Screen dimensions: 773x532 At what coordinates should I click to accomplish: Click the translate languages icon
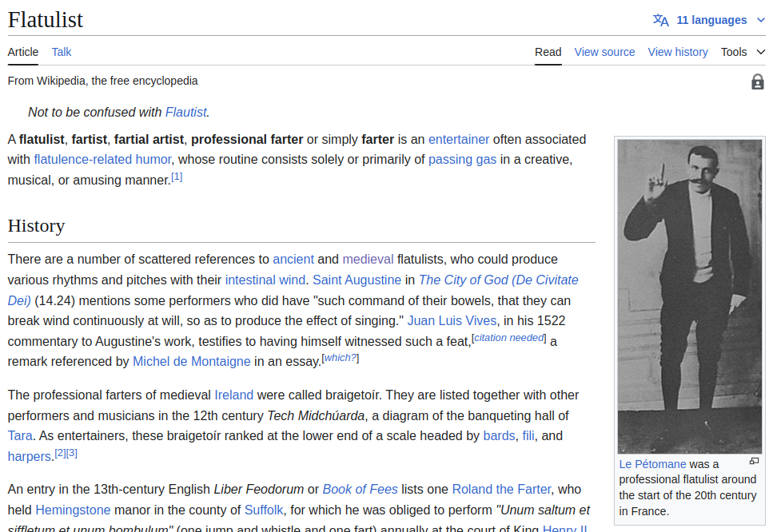click(660, 21)
